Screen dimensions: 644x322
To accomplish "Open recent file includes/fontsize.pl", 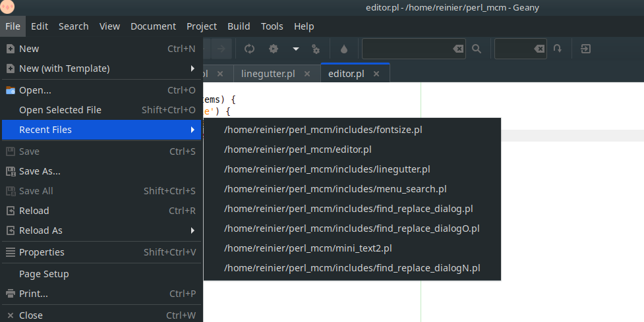I will (x=323, y=130).
